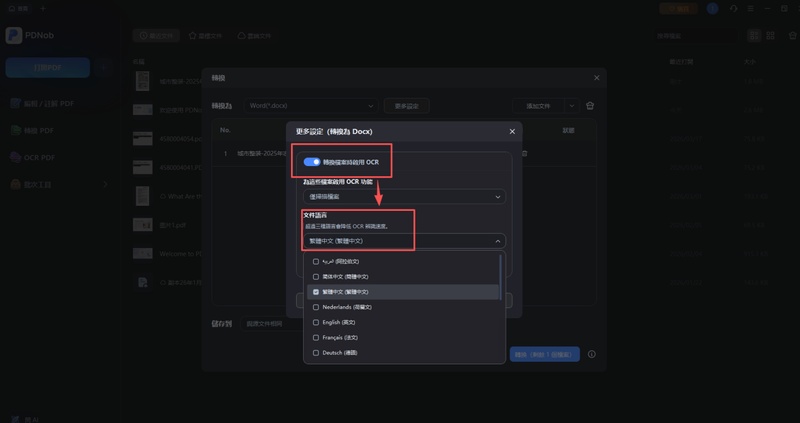The height and width of the screenshot is (423, 800).
Task: Open the OCR file scope dropdown
Action: [404, 197]
